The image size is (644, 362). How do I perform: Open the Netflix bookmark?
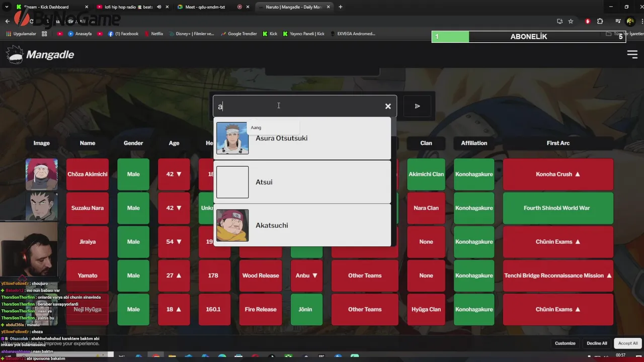[153, 34]
